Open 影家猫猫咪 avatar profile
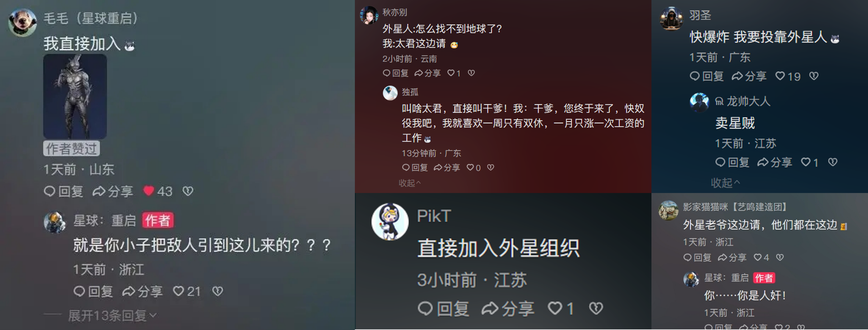 click(668, 210)
